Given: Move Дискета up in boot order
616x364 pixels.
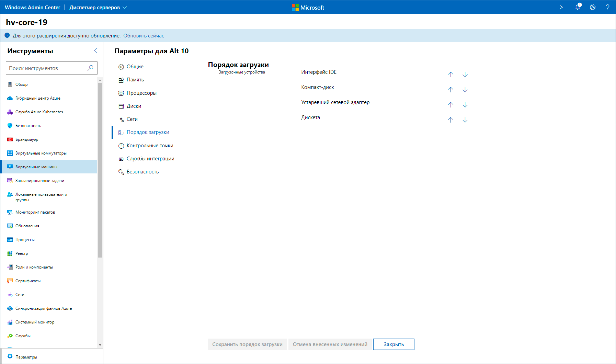Looking at the screenshot, I should [x=450, y=120].
